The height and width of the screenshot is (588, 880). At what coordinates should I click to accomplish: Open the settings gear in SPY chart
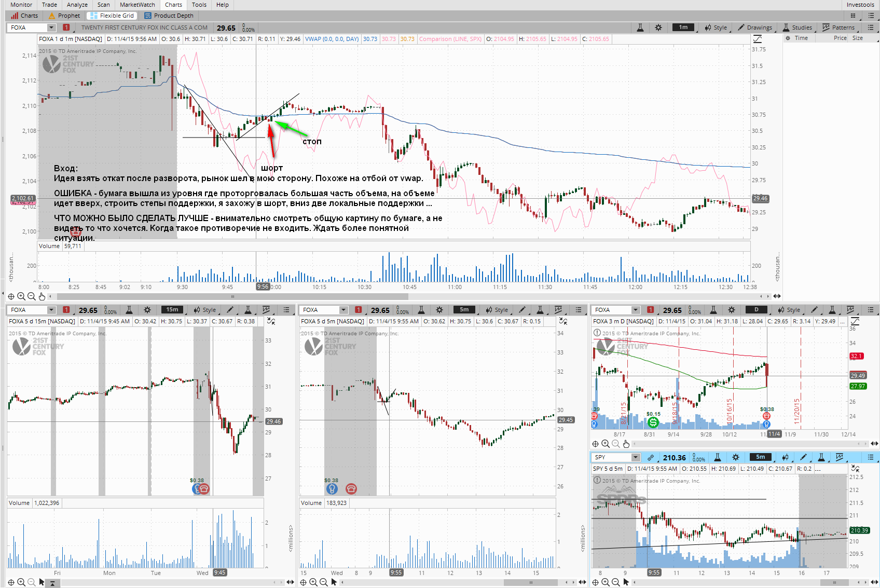click(736, 457)
